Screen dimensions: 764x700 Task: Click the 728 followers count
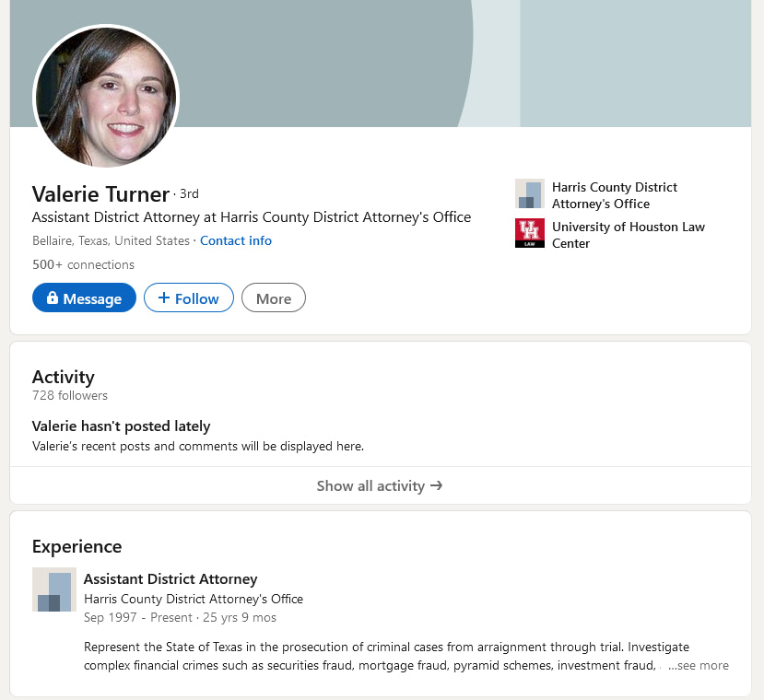coord(70,395)
